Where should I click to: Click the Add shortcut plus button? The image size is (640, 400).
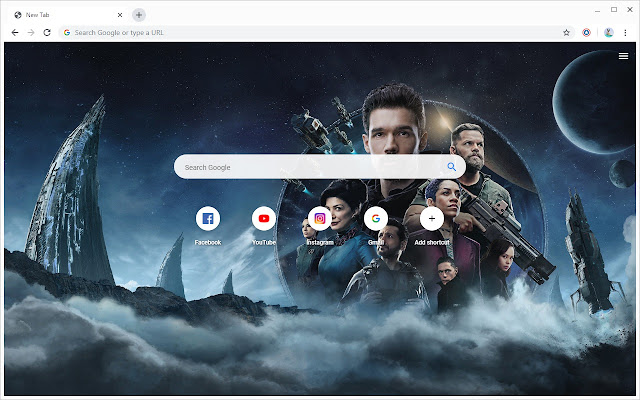coord(432,218)
